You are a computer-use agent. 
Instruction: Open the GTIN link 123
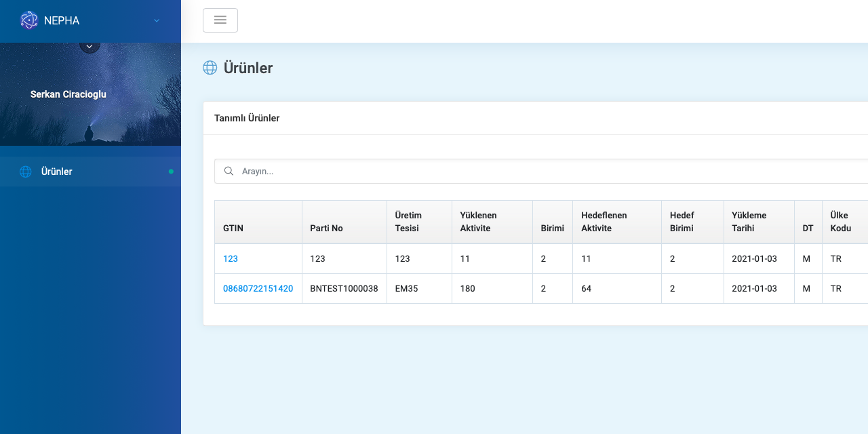tap(230, 258)
